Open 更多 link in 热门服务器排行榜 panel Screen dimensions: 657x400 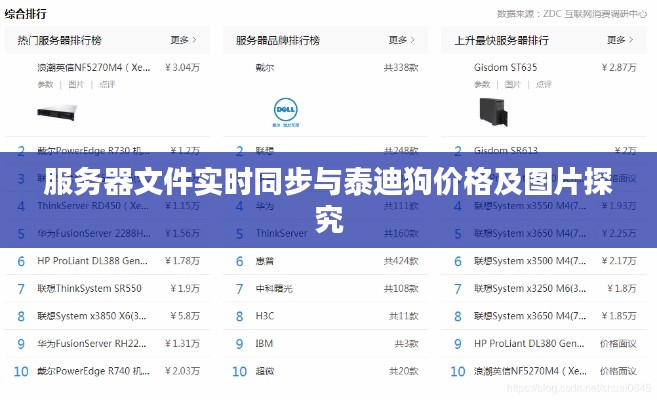(183, 40)
